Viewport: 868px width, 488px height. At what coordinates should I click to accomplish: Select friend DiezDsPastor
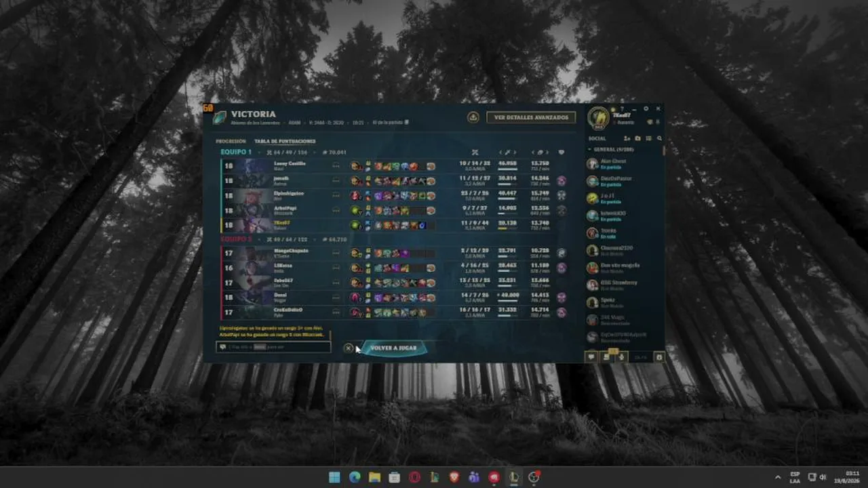point(624,181)
